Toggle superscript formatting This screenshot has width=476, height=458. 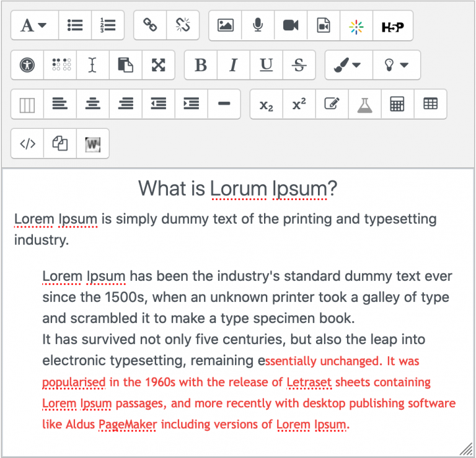[299, 104]
